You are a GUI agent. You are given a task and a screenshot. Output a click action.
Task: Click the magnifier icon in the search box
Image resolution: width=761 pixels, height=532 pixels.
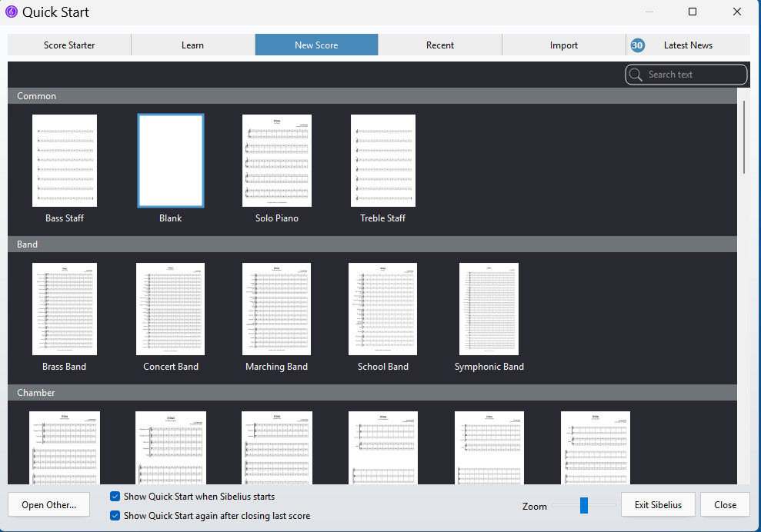636,75
